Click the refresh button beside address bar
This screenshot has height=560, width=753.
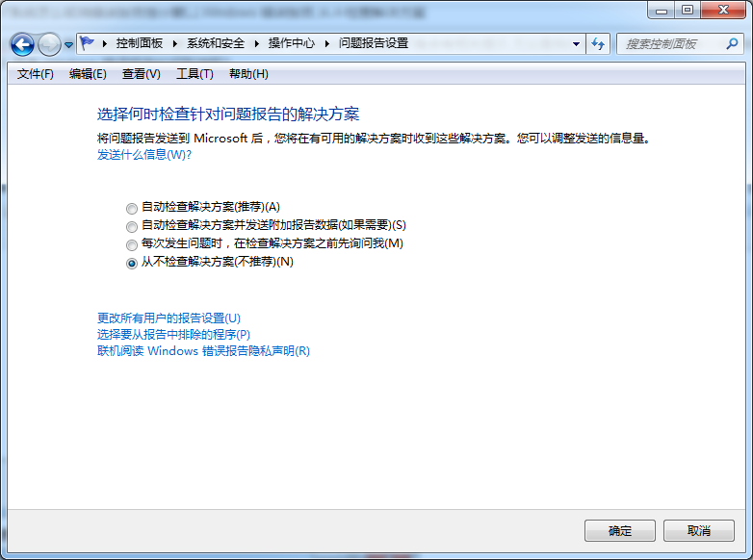(598, 43)
